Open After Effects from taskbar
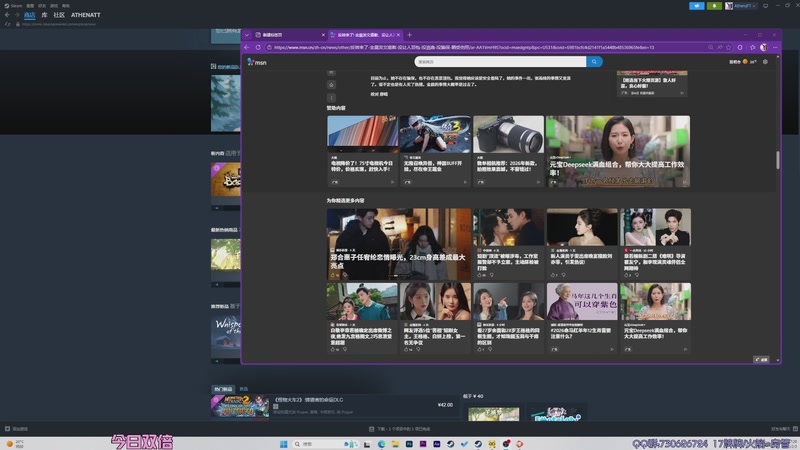 click(436, 444)
